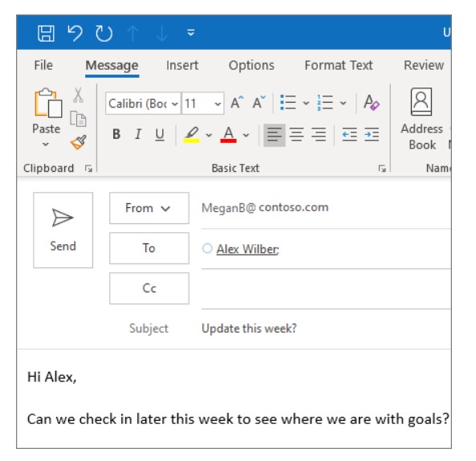Align text left

click(275, 135)
